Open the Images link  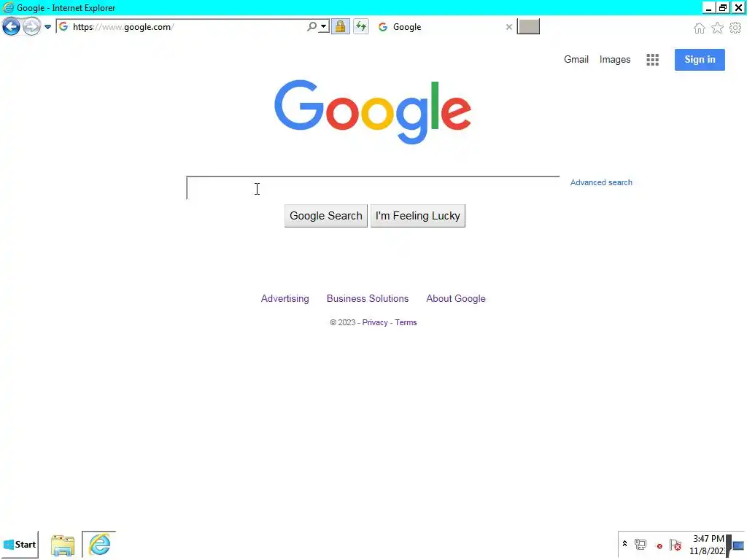[614, 60]
